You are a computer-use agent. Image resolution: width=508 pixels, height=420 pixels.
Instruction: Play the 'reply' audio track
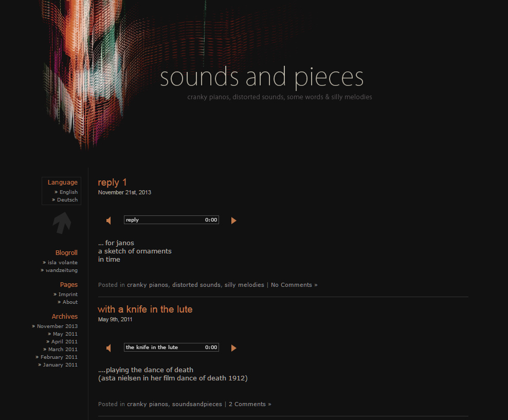(233, 221)
